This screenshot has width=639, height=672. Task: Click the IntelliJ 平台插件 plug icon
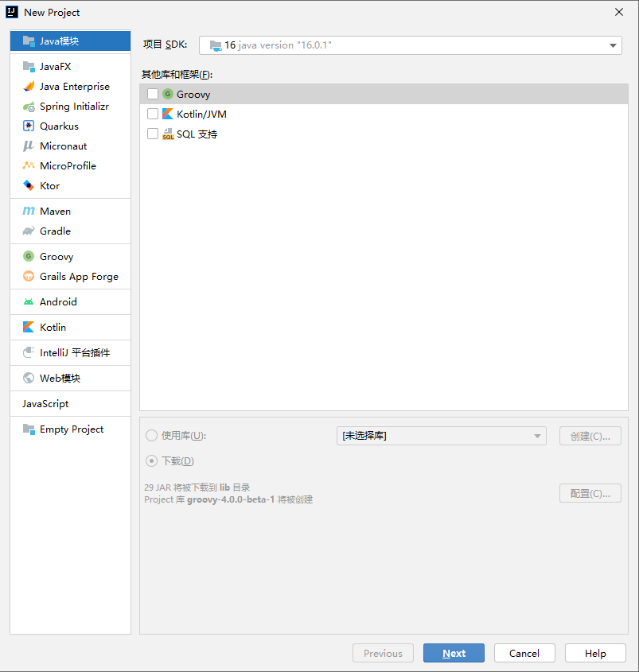pyautogui.click(x=29, y=352)
